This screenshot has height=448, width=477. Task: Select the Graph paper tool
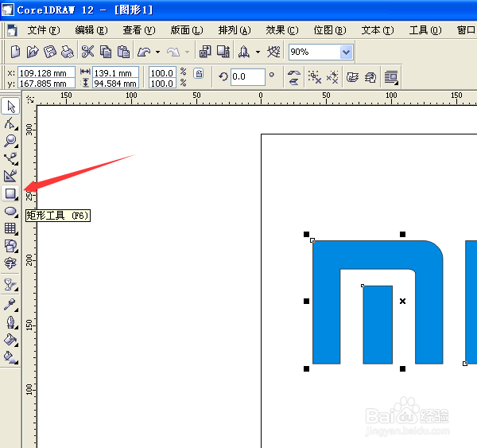coord(11,228)
